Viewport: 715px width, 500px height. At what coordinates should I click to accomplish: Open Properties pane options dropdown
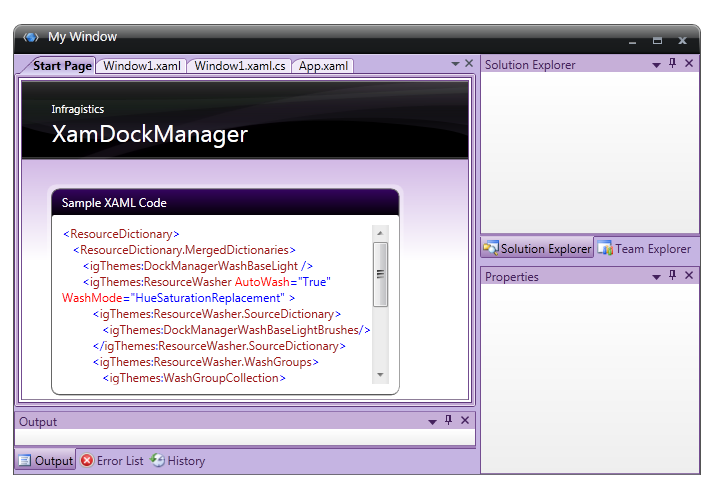[x=657, y=277]
